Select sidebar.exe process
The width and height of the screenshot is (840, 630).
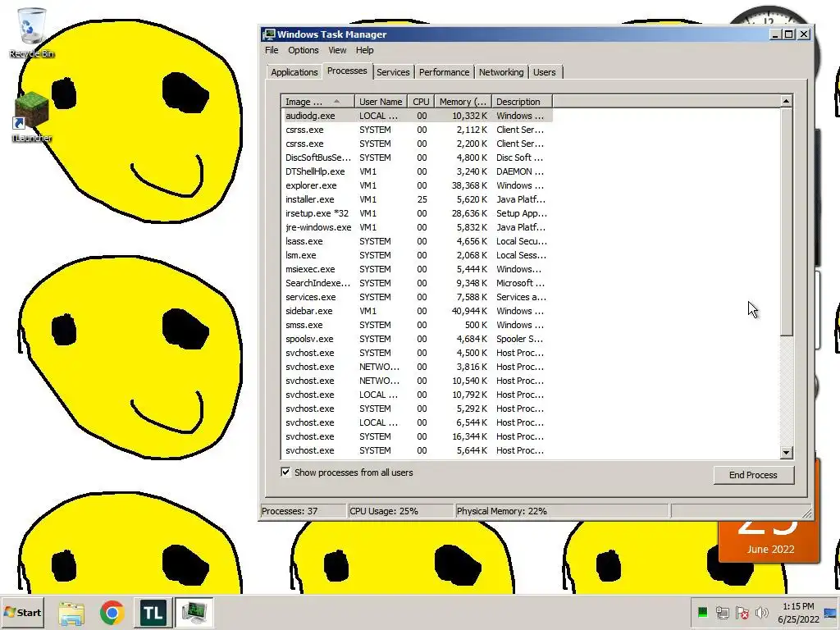pyautogui.click(x=417, y=311)
